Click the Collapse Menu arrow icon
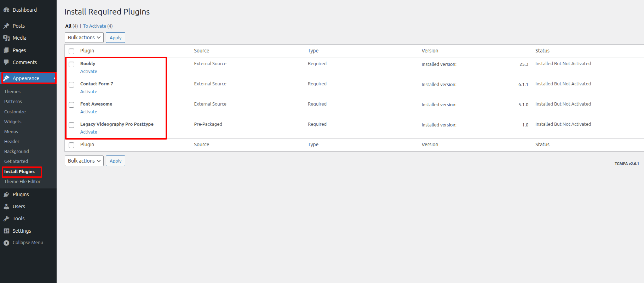The width and height of the screenshot is (644, 283). point(6,243)
